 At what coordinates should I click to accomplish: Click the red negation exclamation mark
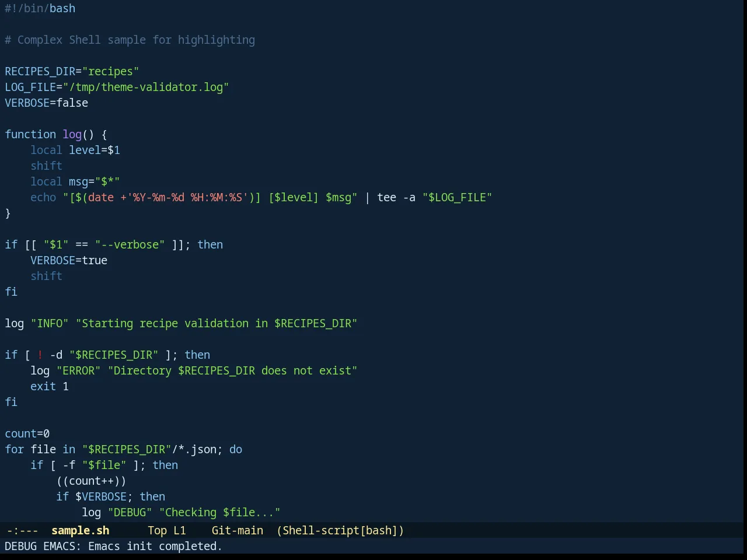(40, 355)
